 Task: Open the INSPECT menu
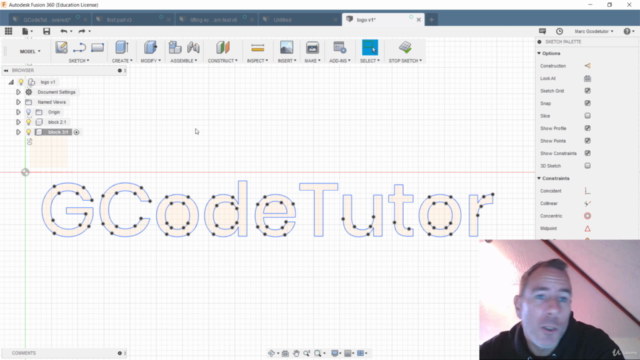(257, 61)
